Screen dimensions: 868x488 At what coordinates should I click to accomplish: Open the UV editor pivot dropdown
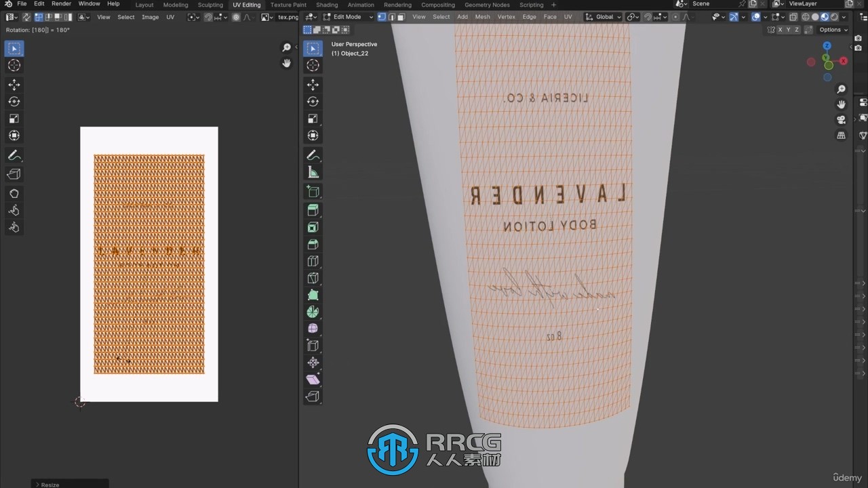tap(194, 17)
